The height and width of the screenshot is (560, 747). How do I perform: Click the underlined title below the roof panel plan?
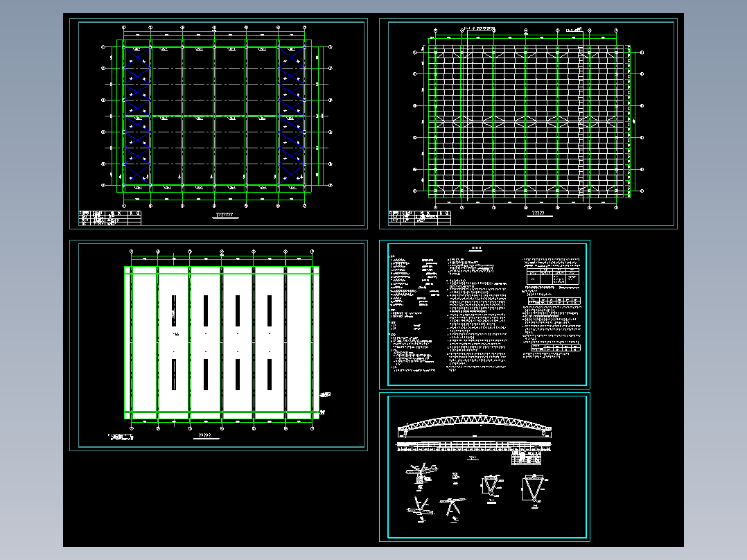tap(205, 436)
